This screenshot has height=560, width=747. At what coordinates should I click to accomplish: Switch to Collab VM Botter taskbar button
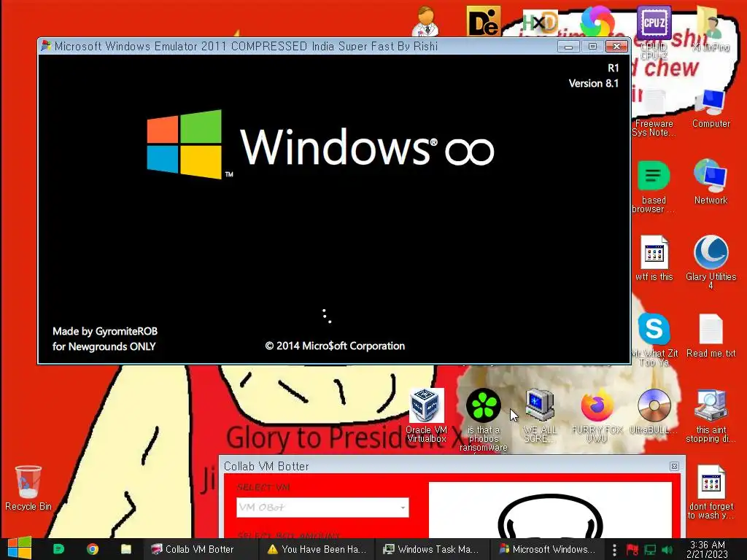(x=200, y=549)
